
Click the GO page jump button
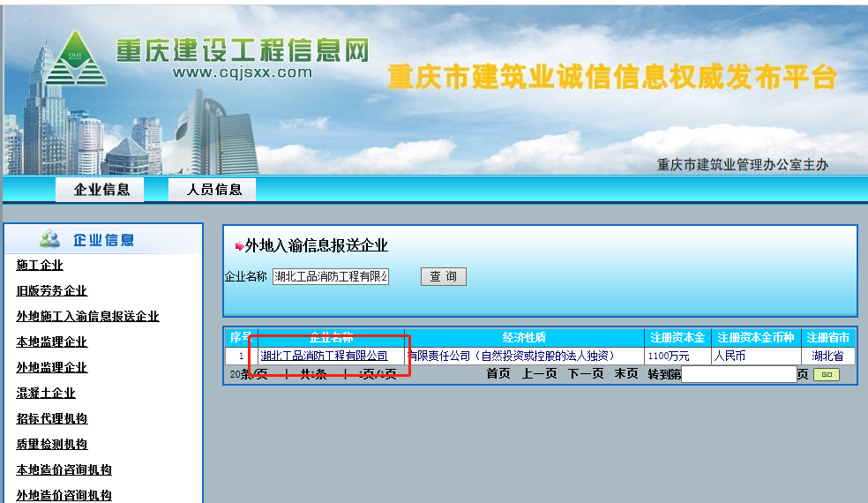(x=827, y=375)
